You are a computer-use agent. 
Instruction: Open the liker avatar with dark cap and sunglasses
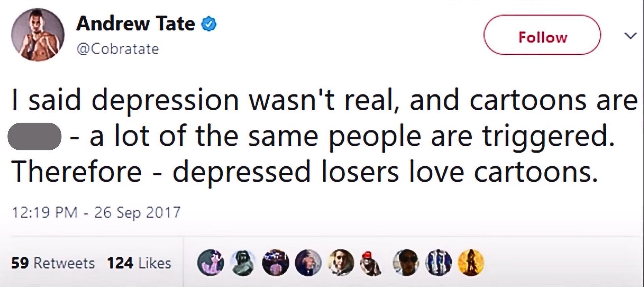click(x=406, y=263)
